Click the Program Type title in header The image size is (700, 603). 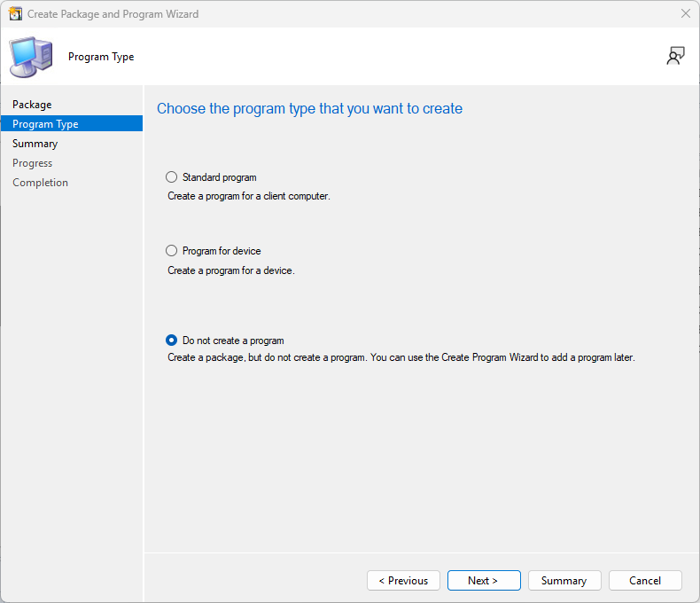pos(101,57)
